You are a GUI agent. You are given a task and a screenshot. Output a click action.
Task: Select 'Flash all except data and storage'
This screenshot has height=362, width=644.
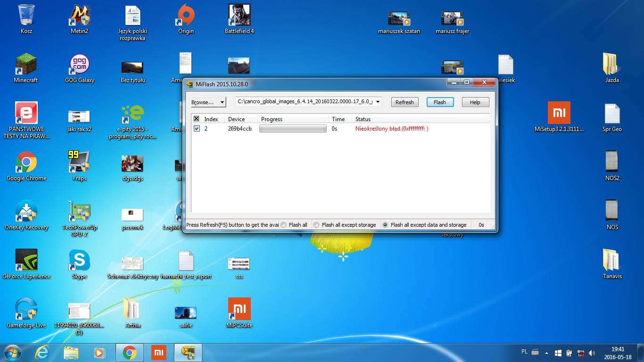pyautogui.click(x=385, y=225)
